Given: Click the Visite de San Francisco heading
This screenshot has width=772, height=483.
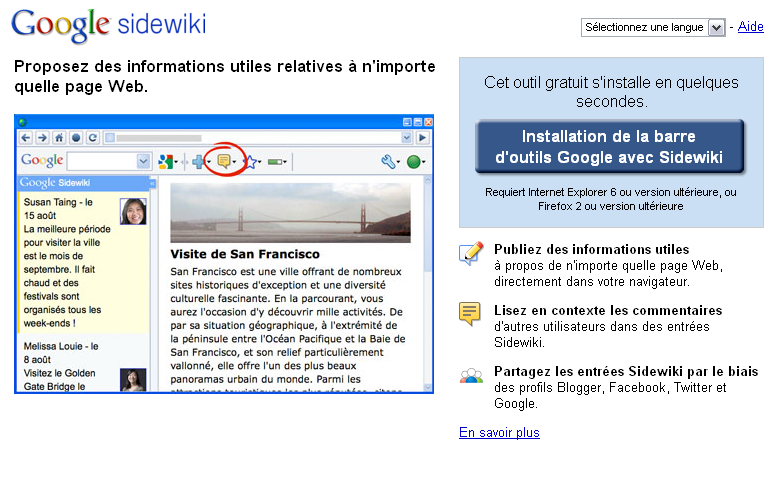Looking at the screenshot, I should click(245, 254).
